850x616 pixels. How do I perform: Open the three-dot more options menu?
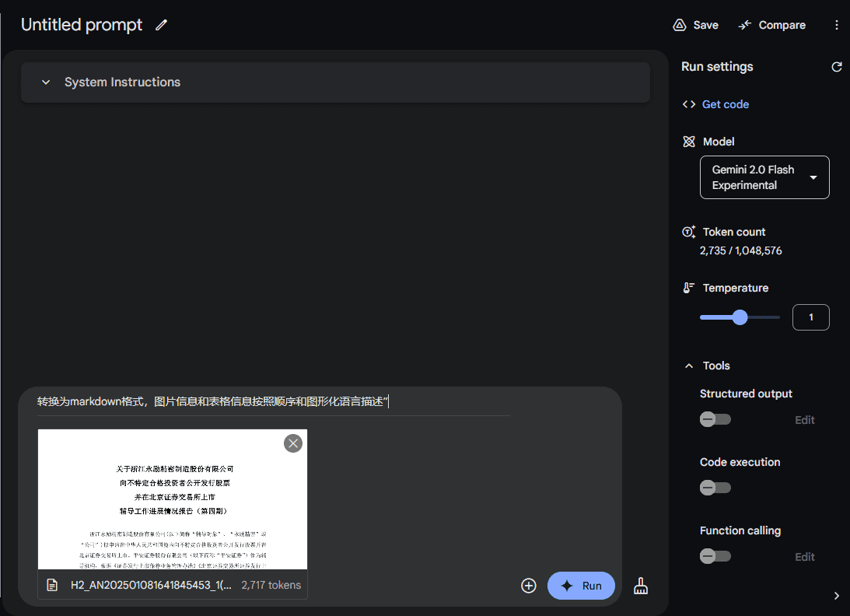[x=837, y=25]
